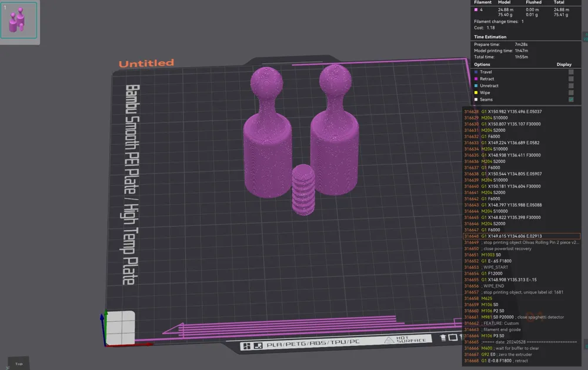Click the square plate icon beside upload arrow
Screen dimensions: 588x370
pyautogui.click(x=453, y=338)
